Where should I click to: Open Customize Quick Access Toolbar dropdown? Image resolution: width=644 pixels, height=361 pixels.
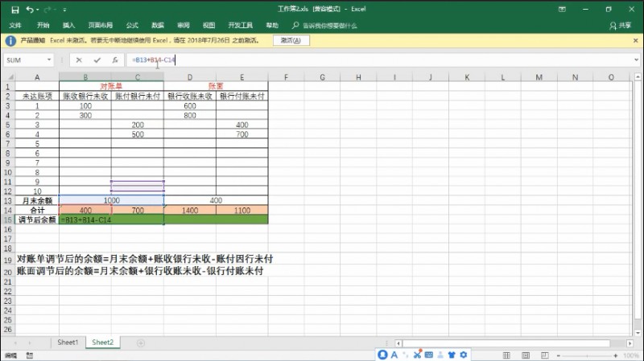65,10
